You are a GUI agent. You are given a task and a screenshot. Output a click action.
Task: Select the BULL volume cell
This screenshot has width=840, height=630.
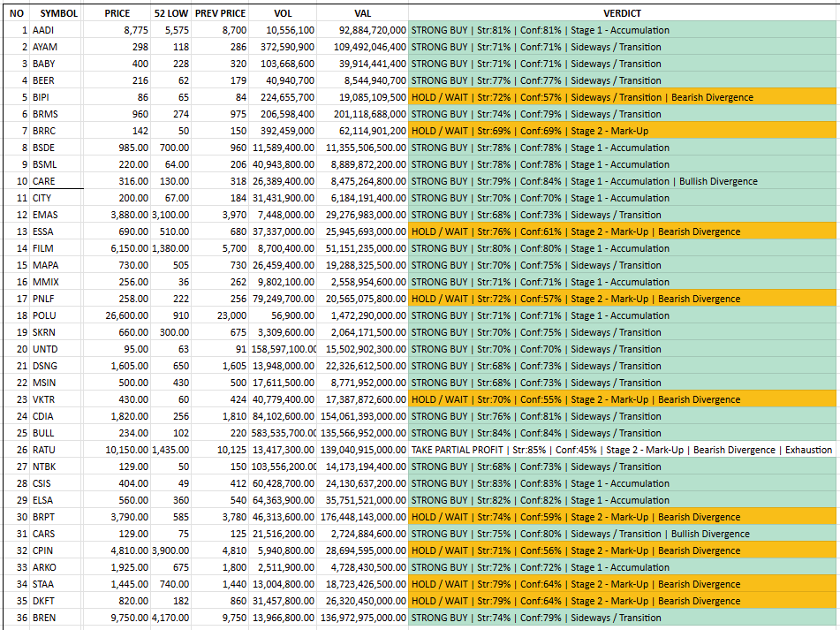(283, 433)
